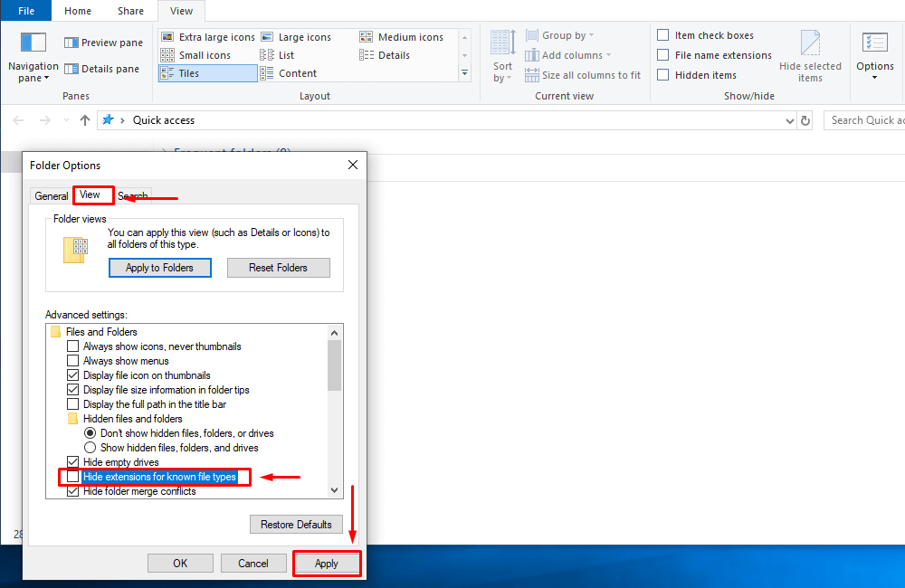Click the Quick access star icon
This screenshot has height=588, width=905.
point(108,119)
